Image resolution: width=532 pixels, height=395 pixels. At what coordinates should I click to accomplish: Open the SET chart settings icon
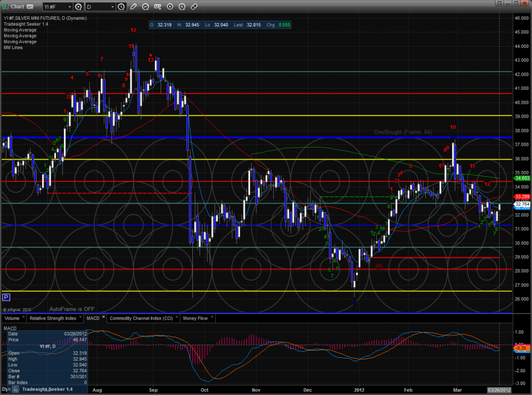158,7
